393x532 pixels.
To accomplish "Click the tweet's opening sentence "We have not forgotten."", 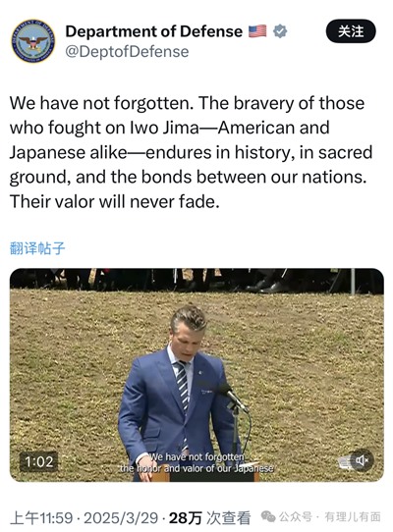I will click(101, 103).
